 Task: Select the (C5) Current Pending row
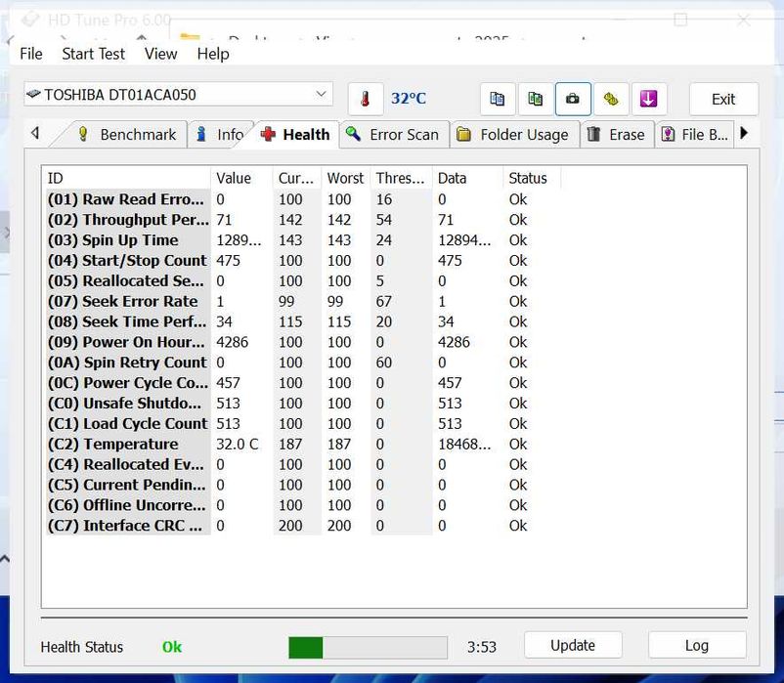tap(303, 485)
